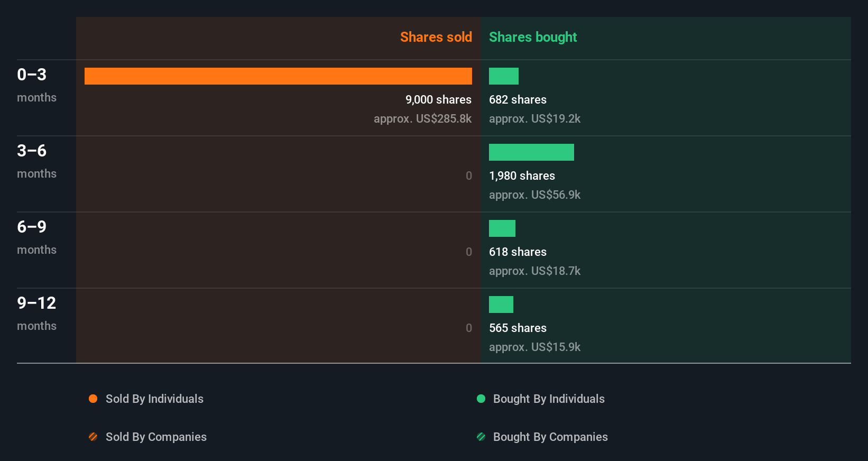Click the green 565 shares bought bar

(501, 305)
